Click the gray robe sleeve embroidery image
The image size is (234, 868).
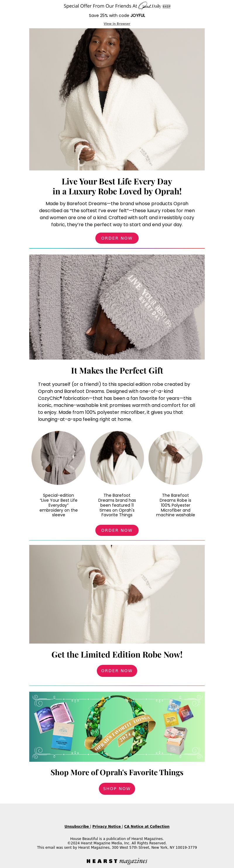[117, 307]
